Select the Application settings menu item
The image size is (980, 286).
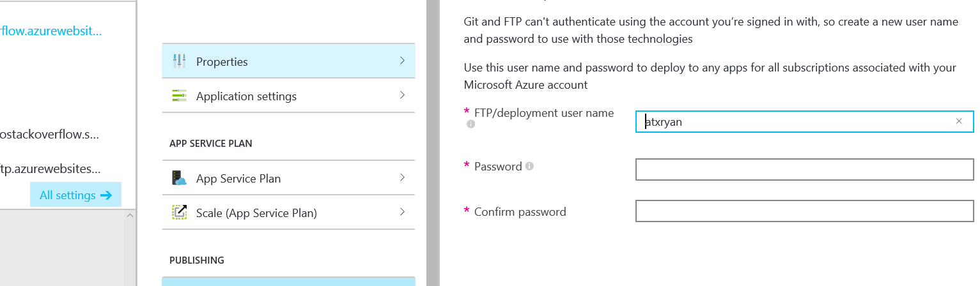pos(246,96)
